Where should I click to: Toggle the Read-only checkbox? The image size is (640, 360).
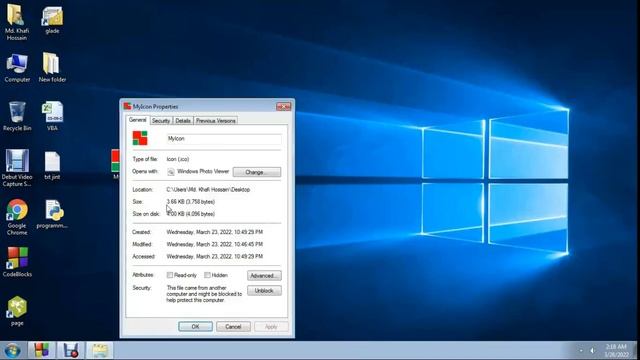[x=170, y=275]
